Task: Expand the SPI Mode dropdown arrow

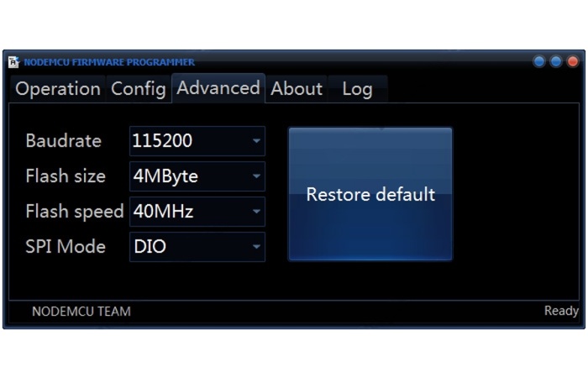Action: (256, 247)
